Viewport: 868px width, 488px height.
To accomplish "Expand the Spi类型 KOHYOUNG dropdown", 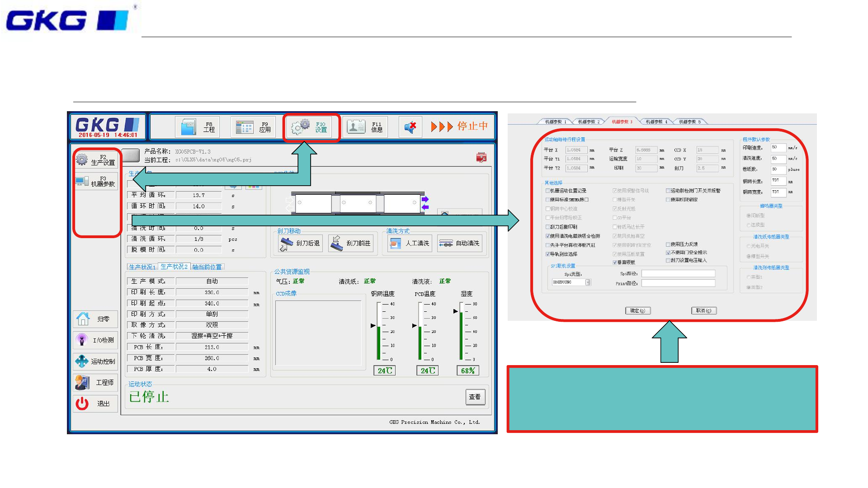I will point(588,282).
